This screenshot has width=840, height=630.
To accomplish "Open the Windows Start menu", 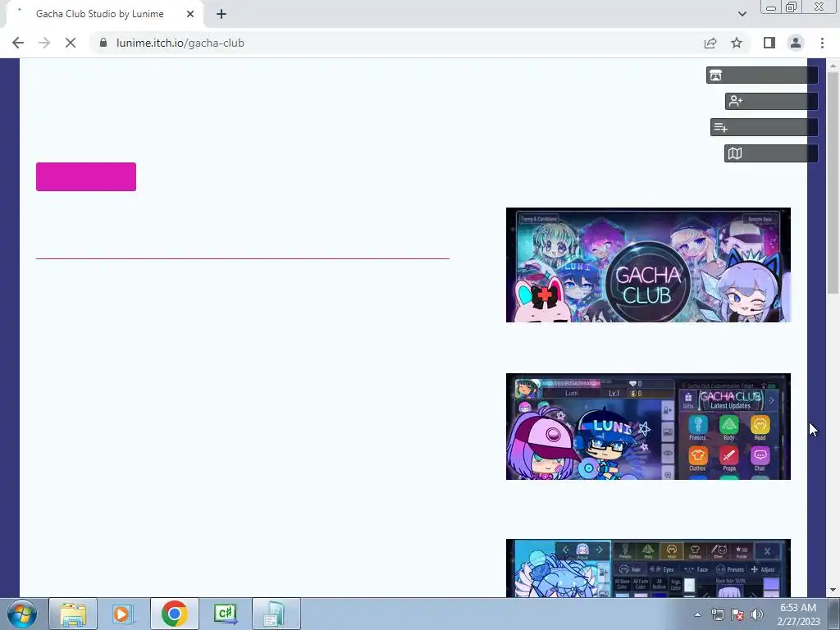I will pyautogui.click(x=22, y=614).
